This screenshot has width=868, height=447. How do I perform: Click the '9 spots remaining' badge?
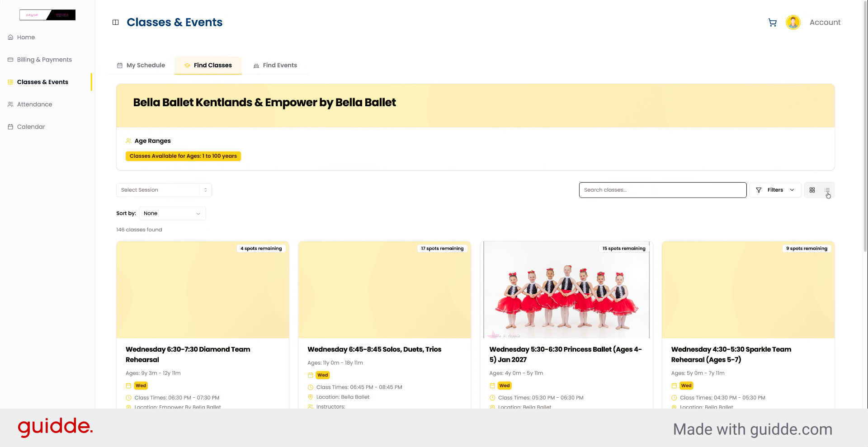point(807,249)
